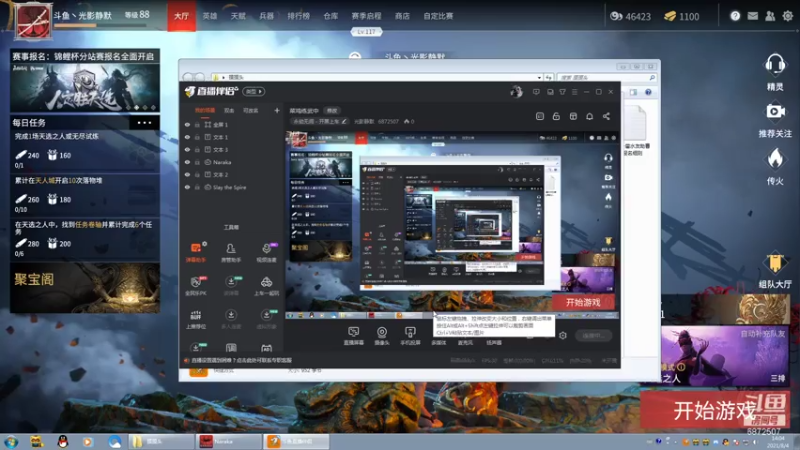800x450 pixels.
Task: Open the 商店 shop tab
Action: [x=402, y=16]
